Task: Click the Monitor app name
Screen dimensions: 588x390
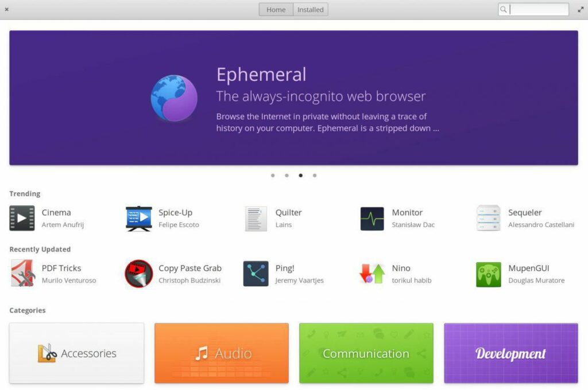Action: click(407, 212)
